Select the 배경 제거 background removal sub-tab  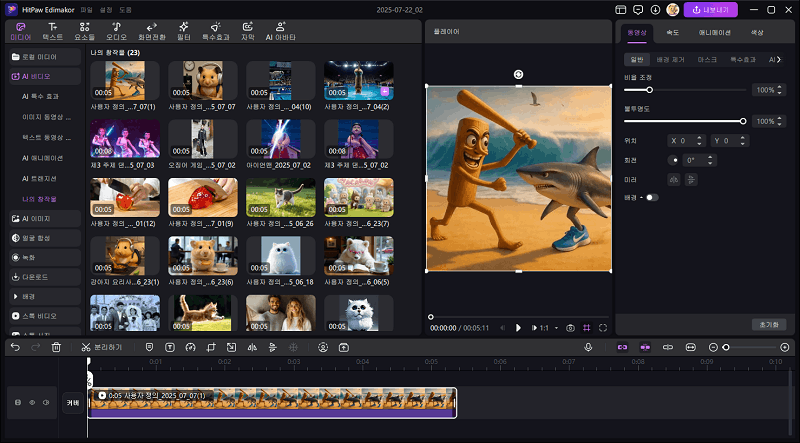click(670, 60)
